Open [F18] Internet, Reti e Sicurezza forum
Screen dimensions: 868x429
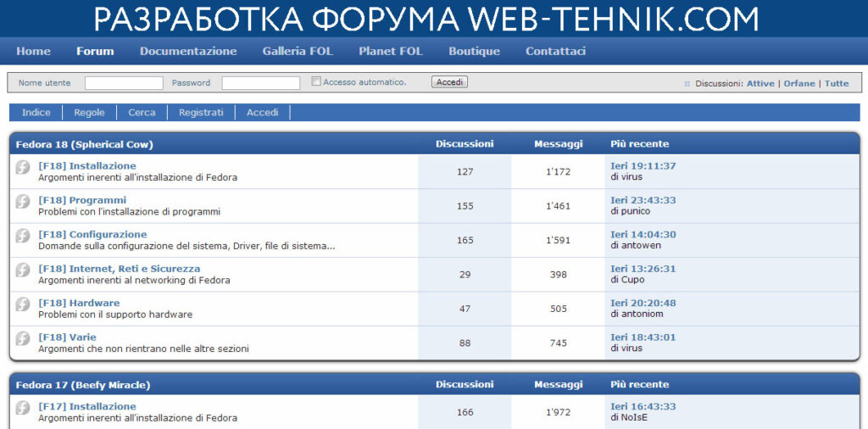119,269
